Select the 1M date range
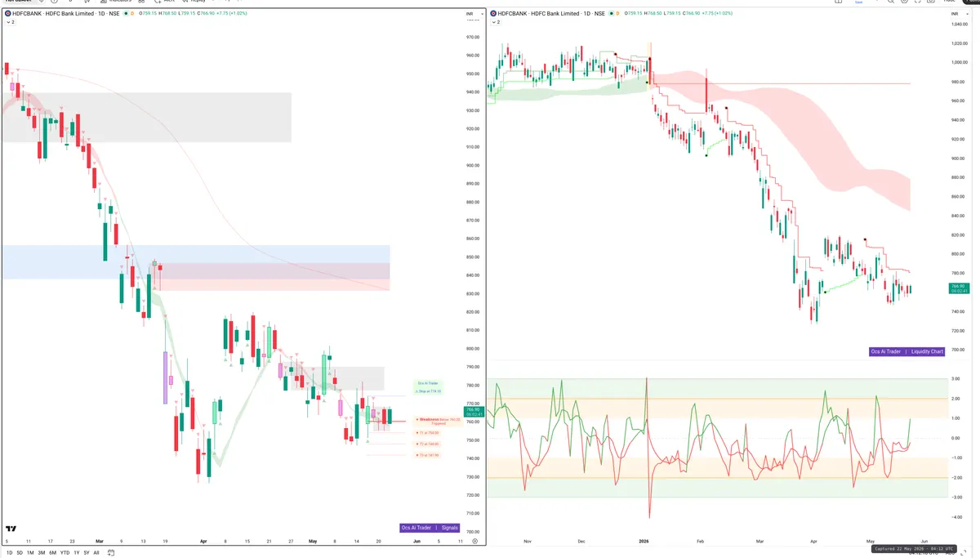This screenshot has height=558, width=980. 30,553
